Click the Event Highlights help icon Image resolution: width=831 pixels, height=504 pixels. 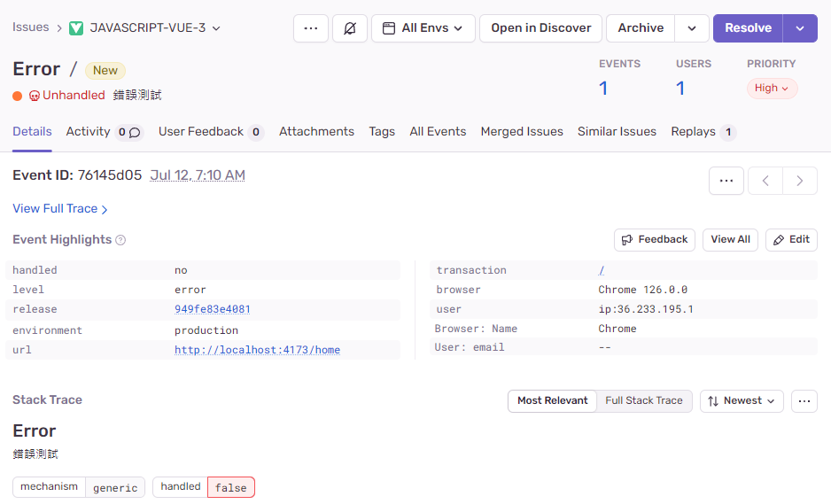(x=120, y=240)
